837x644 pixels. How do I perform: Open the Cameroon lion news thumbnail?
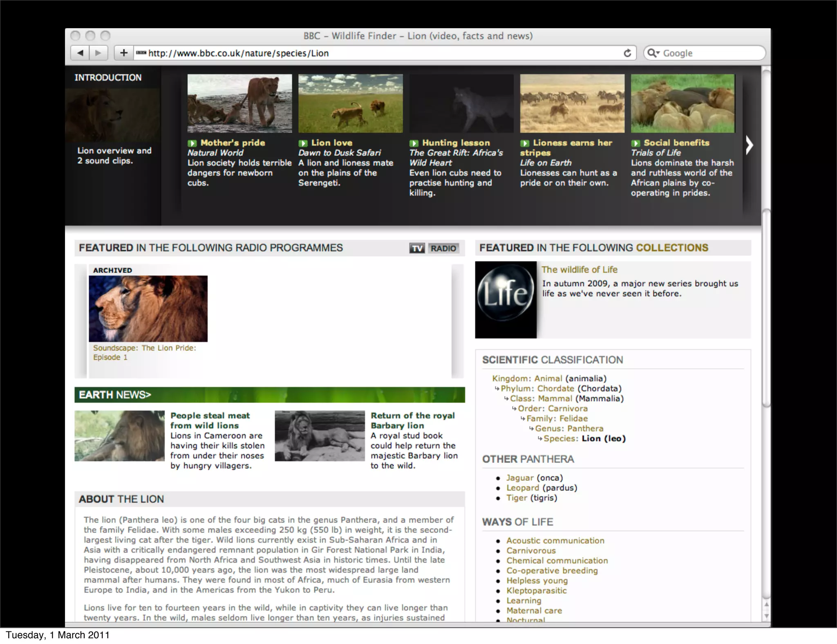pyautogui.click(x=119, y=436)
